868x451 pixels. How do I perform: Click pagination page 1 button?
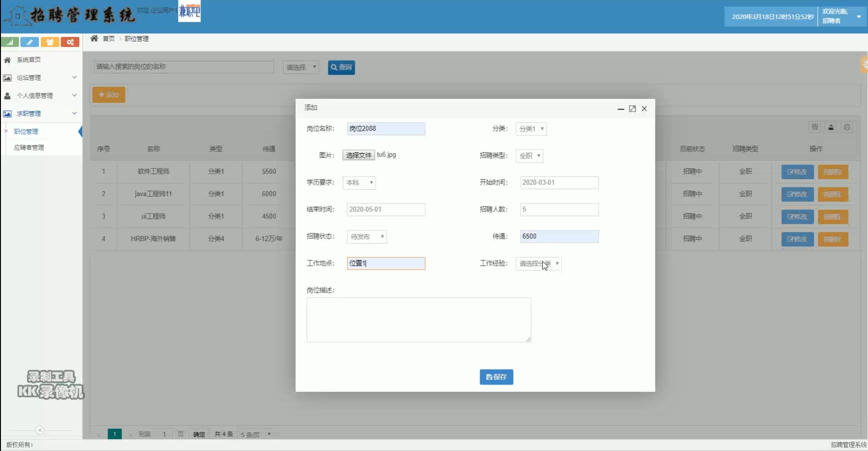[115, 434]
